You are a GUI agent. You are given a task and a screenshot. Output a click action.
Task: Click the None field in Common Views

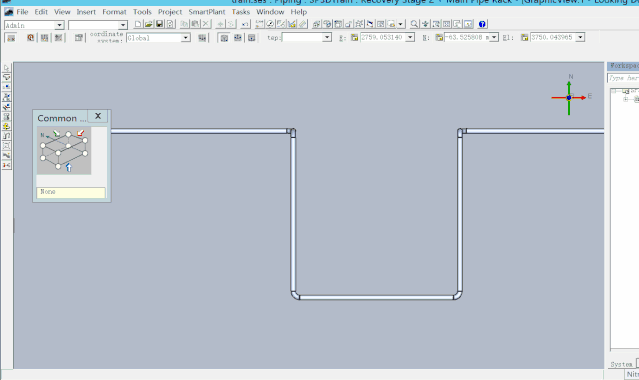(x=71, y=192)
